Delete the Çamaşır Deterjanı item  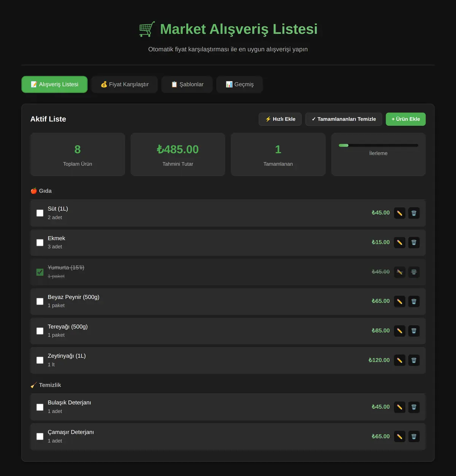(414, 436)
